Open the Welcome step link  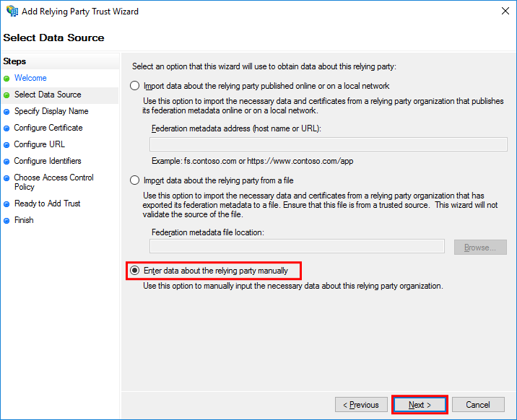[30, 78]
